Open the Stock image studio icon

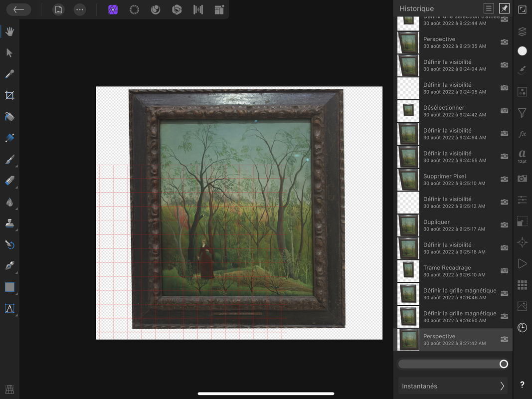tap(522, 306)
